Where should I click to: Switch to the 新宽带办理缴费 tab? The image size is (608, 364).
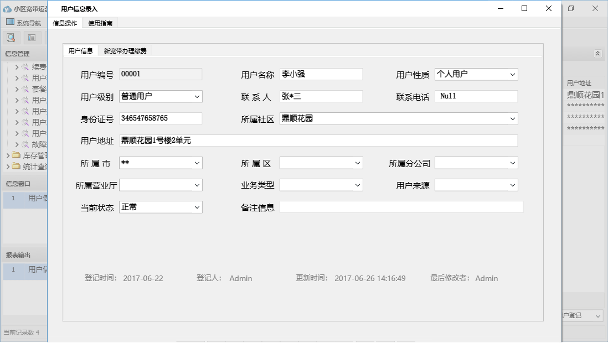[125, 49]
